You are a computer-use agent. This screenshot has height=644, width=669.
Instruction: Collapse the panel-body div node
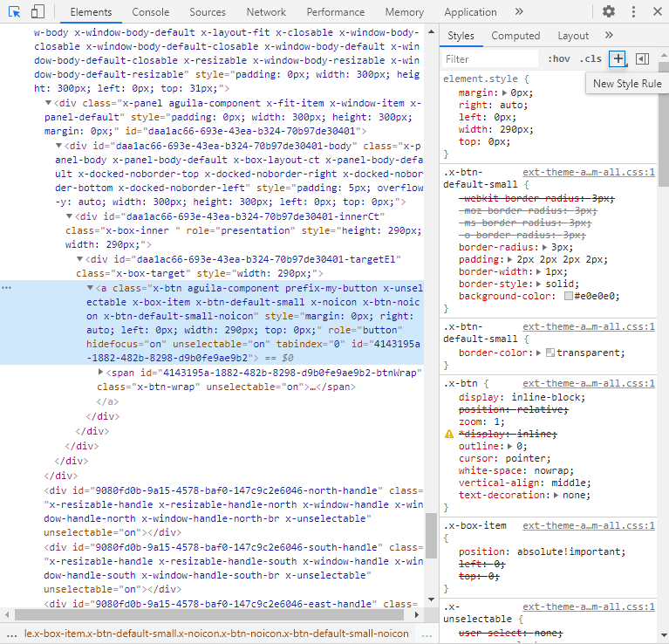59,146
